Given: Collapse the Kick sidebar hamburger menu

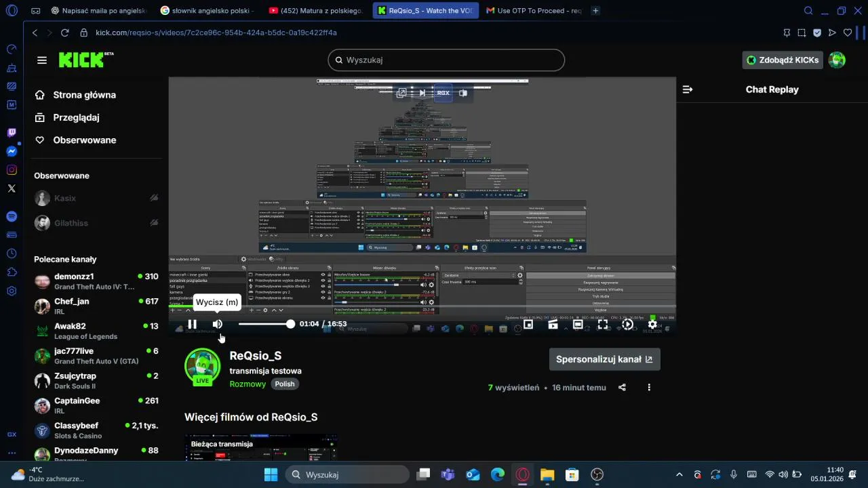Looking at the screenshot, I should pyautogui.click(x=42, y=60).
